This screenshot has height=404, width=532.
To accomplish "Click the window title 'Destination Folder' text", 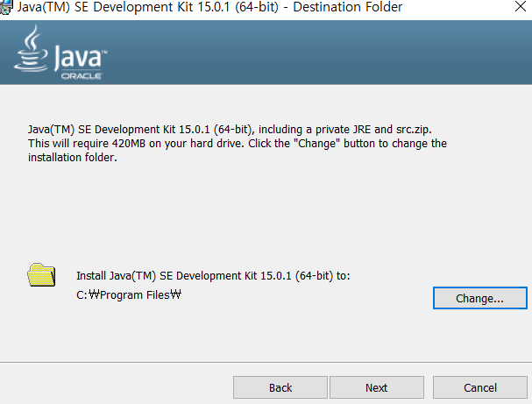I will 347,7.
